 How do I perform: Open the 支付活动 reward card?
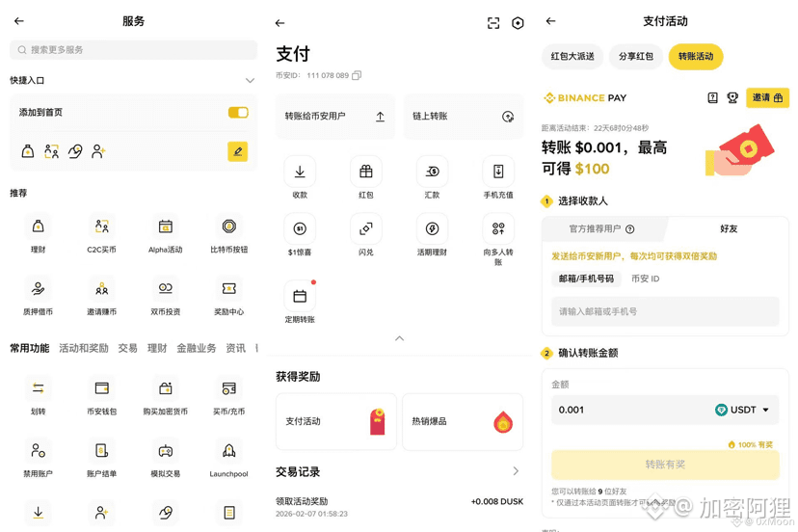(336, 421)
